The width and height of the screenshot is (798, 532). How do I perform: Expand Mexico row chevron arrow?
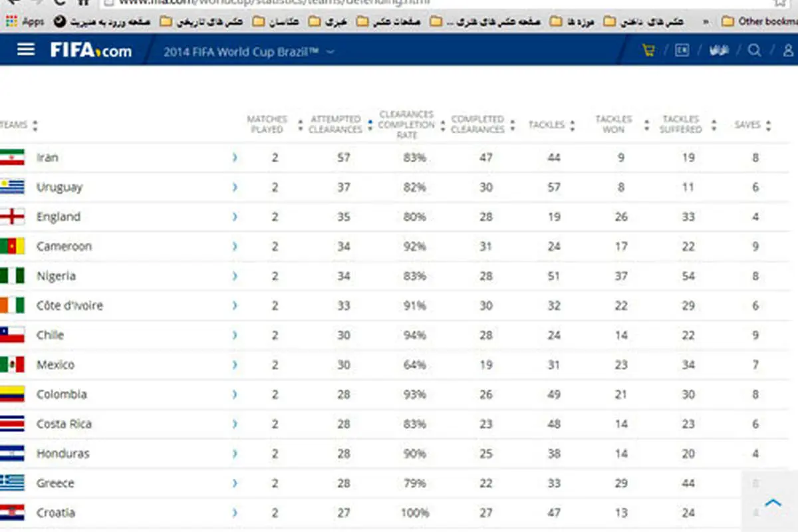[x=234, y=364]
